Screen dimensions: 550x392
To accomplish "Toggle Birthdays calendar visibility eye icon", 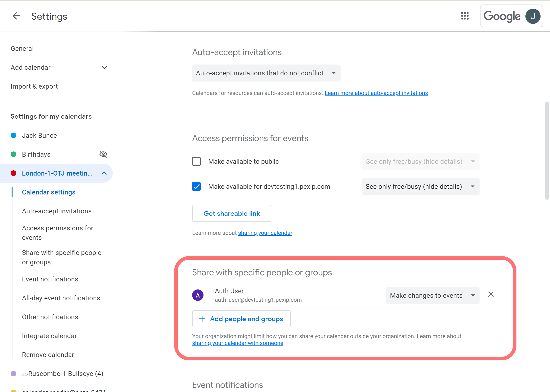I will 103,154.
